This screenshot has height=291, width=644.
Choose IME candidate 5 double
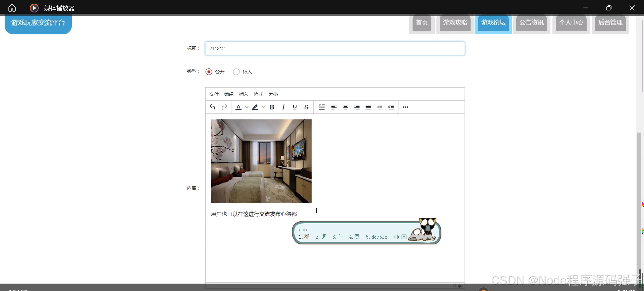tap(377, 237)
